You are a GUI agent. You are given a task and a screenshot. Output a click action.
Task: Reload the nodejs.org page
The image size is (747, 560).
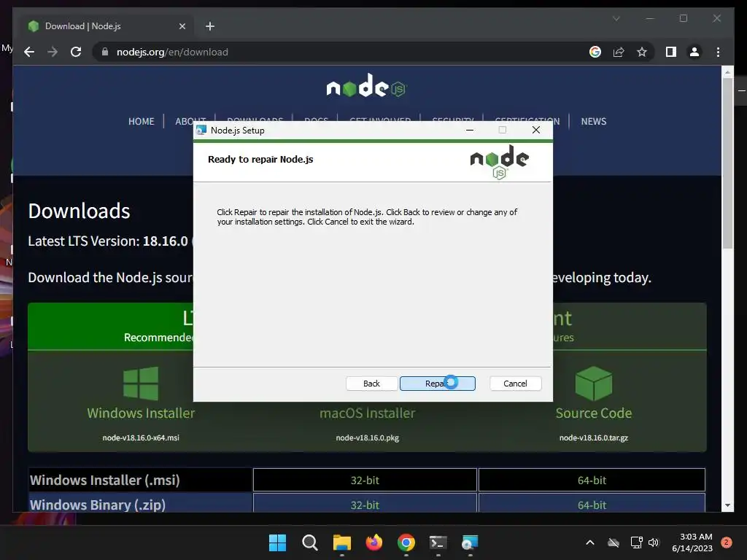tap(76, 52)
